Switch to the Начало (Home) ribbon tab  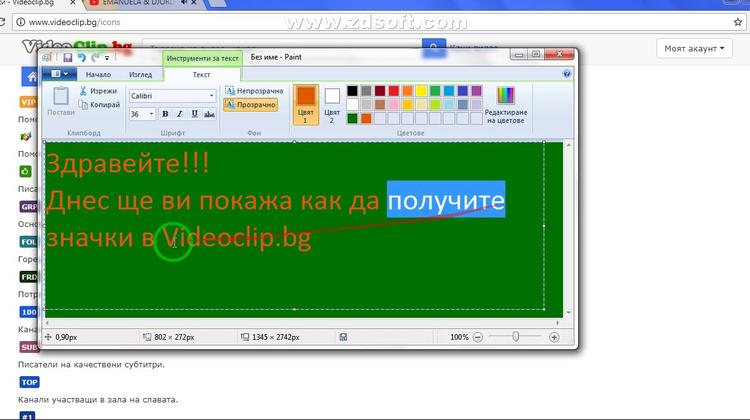(99, 74)
